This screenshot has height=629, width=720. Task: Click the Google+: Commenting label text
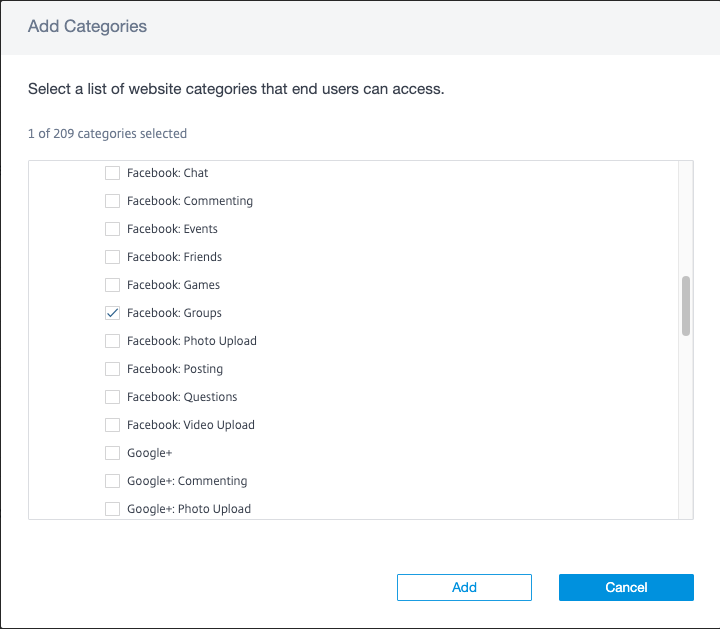pos(187,481)
